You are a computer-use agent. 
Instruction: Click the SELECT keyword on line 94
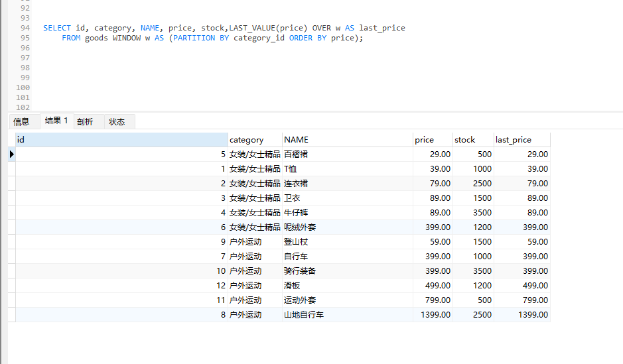[x=57, y=28]
